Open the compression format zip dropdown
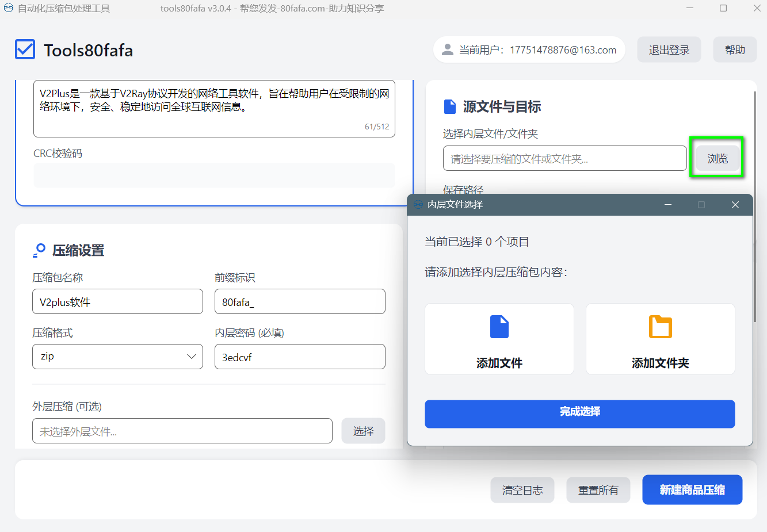The width and height of the screenshot is (767, 532). click(117, 357)
